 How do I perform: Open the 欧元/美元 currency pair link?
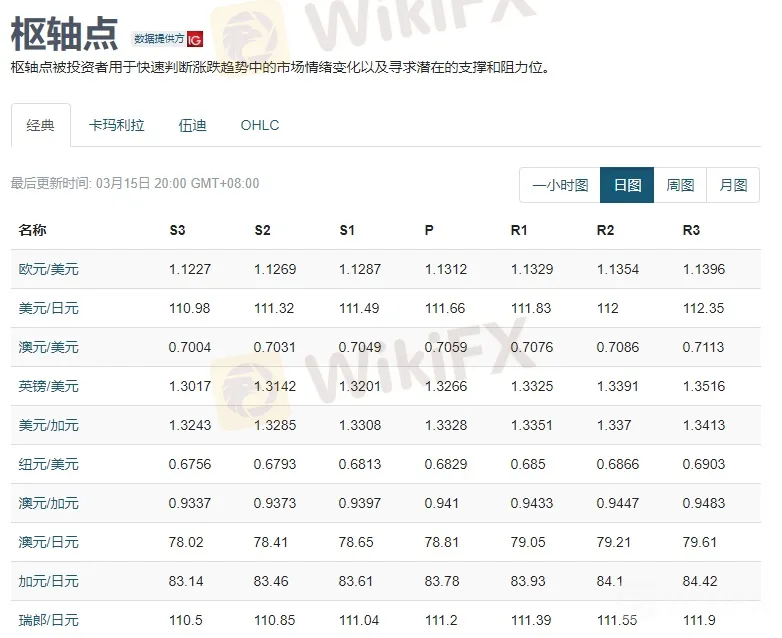48,269
